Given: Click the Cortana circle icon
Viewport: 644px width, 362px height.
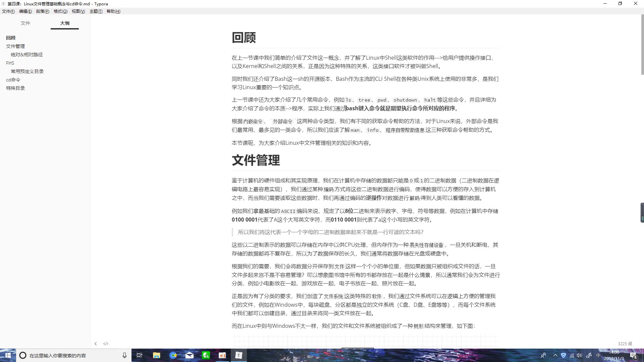Looking at the screenshot, I should [23, 355].
